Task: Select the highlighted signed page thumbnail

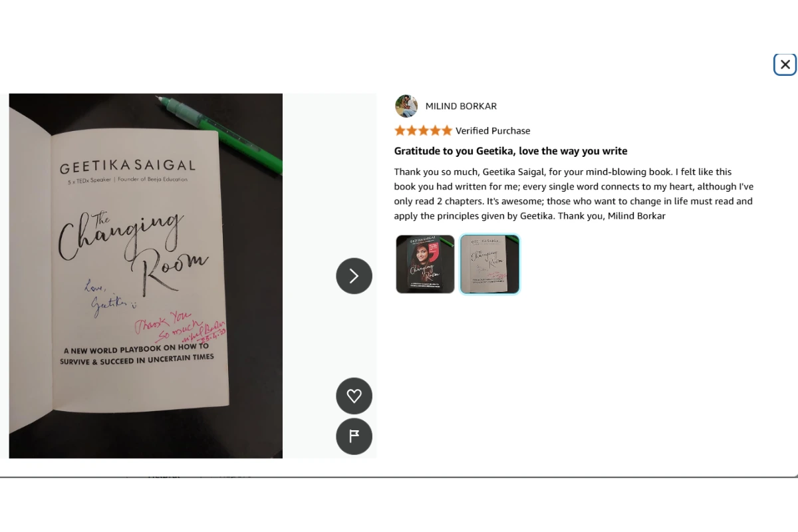Action: click(489, 264)
